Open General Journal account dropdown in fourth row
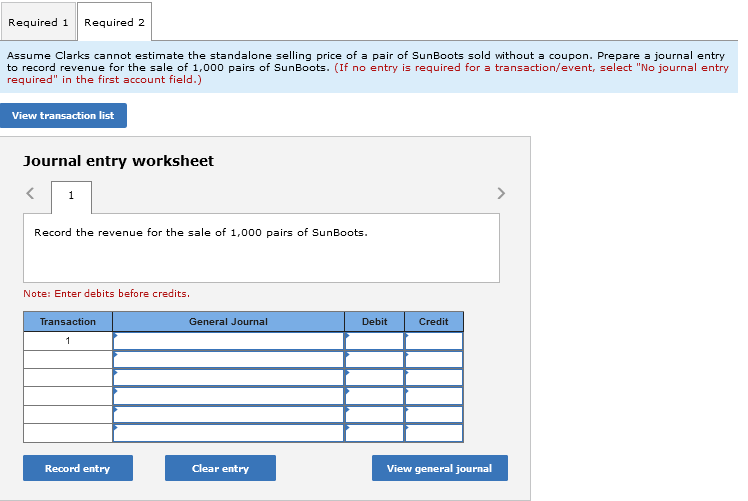The width and height of the screenshot is (748, 501). (229, 396)
